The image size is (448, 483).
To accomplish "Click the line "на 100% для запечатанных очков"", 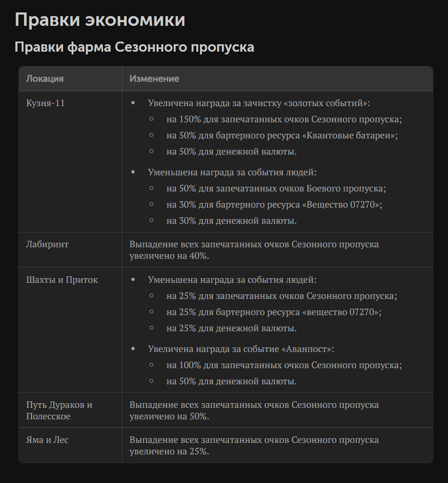I will [x=284, y=365].
